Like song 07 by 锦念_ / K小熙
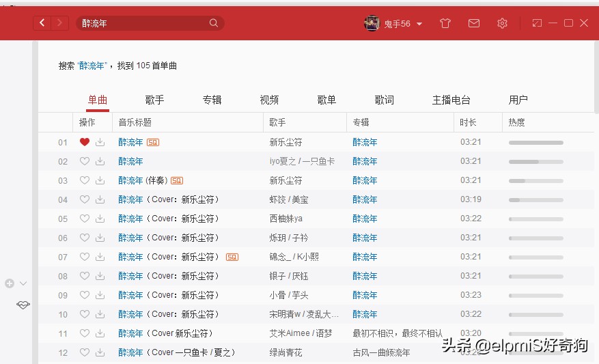 coord(85,257)
